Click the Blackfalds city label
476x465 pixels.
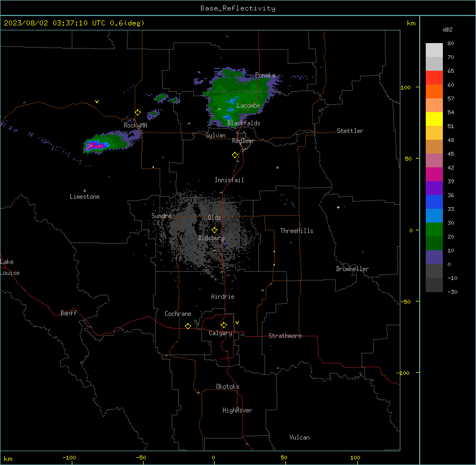pyautogui.click(x=244, y=123)
